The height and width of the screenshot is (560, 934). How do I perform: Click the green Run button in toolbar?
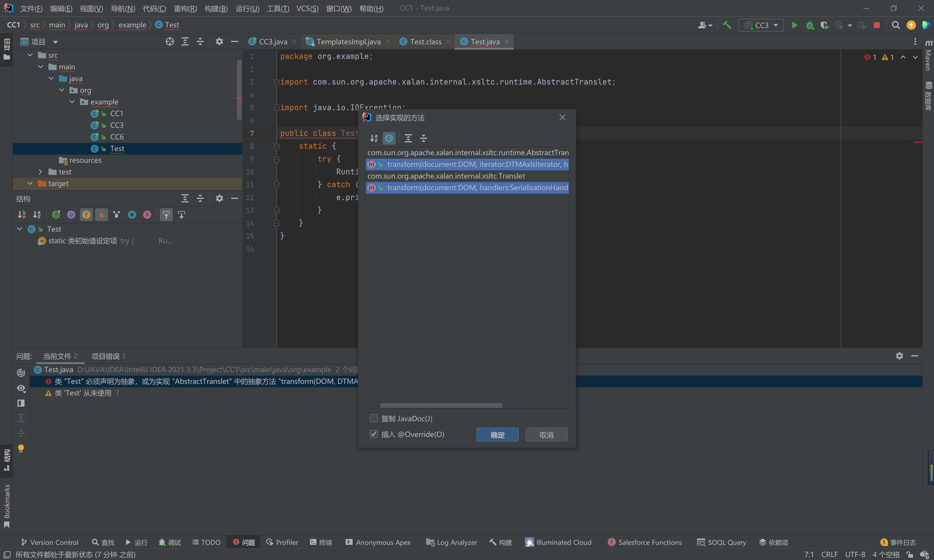(x=794, y=25)
